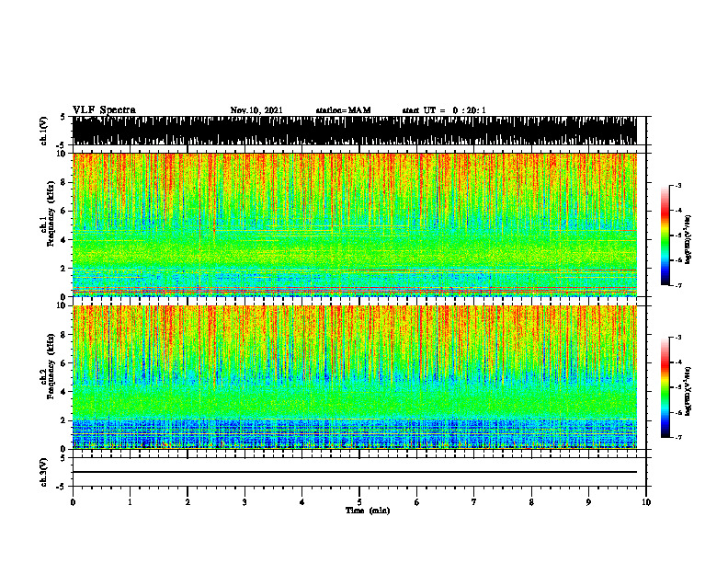Click the ch.2 frequency tick label "4"
728x563 pixels.
(64, 392)
